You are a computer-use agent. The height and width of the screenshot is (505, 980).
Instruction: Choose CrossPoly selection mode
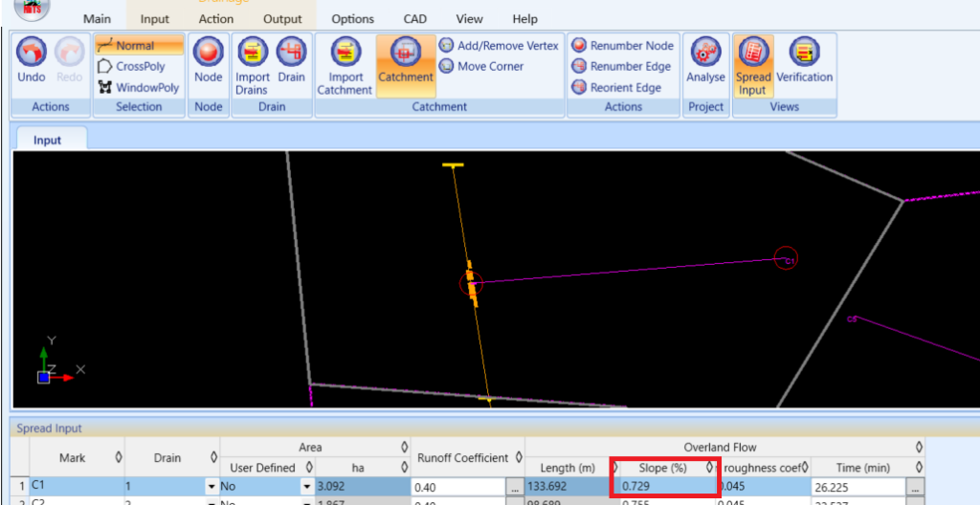[140, 66]
